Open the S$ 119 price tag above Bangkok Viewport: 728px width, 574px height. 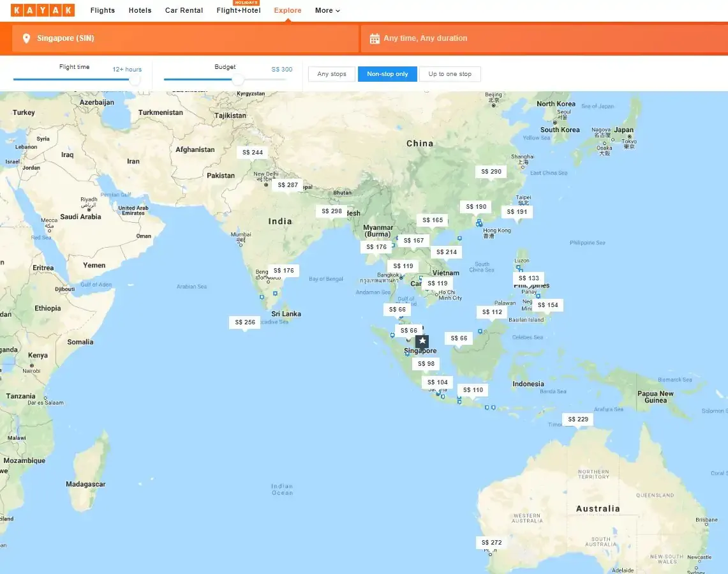point(403,266)
